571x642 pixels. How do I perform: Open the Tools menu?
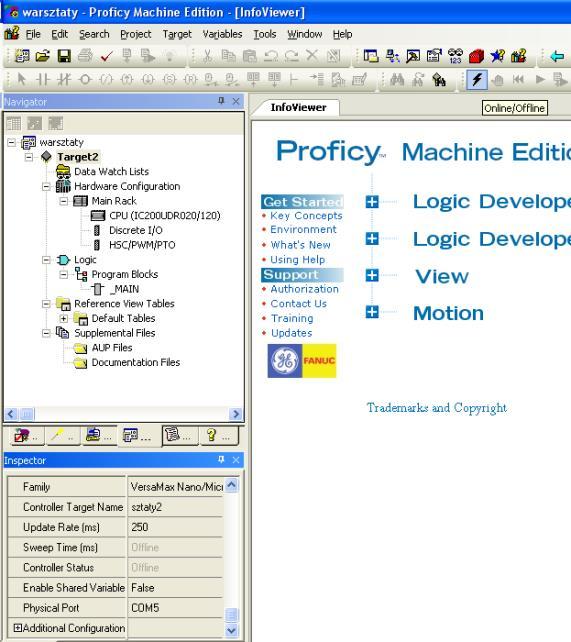pyautogui.click(x=265, y=34)
